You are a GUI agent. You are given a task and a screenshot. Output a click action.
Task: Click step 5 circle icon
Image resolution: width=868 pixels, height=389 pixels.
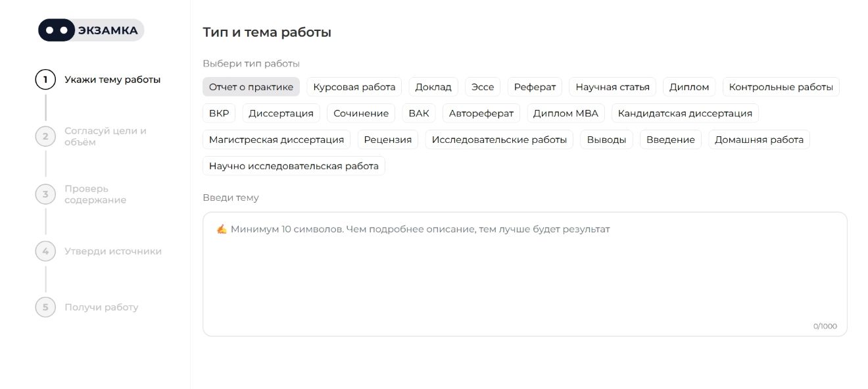point(44,307)
